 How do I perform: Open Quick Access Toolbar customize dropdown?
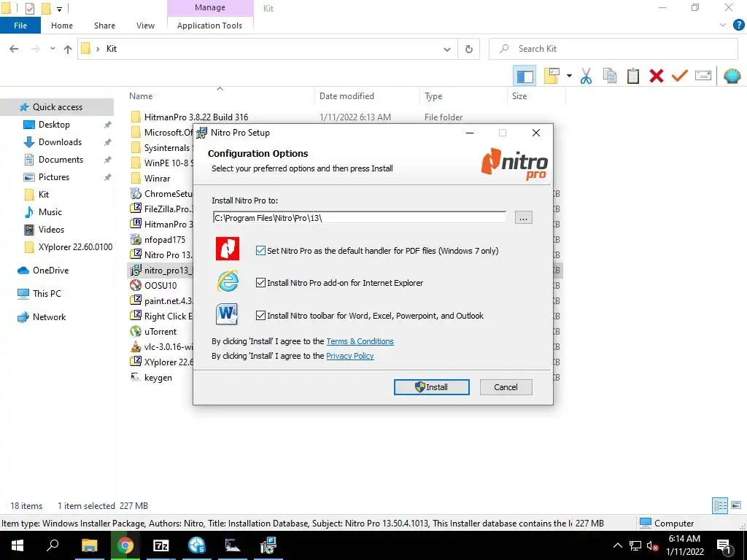60,9
